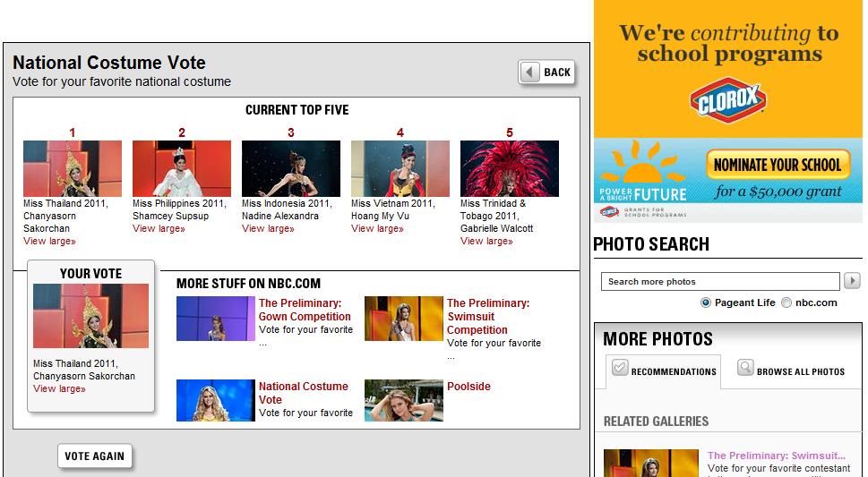Open the Poolside gallery link
Image resolution: width=868 pixels, height=477 pixels.
click(x=468, y=387)
